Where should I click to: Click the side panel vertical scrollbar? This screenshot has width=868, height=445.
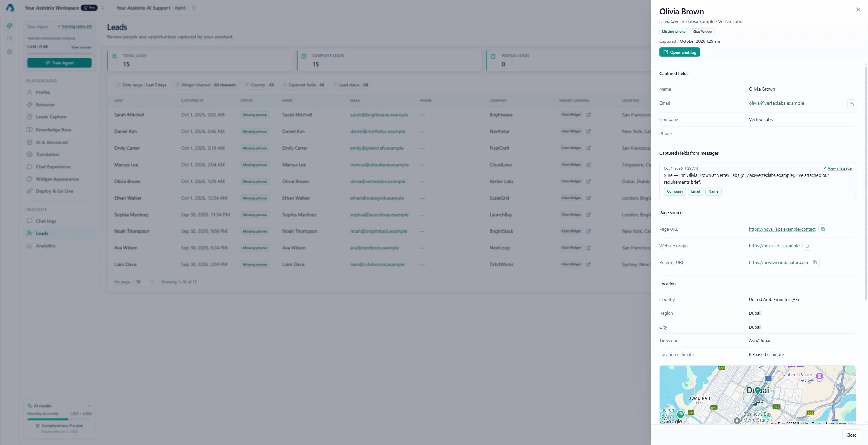click(x=865, y=183)
